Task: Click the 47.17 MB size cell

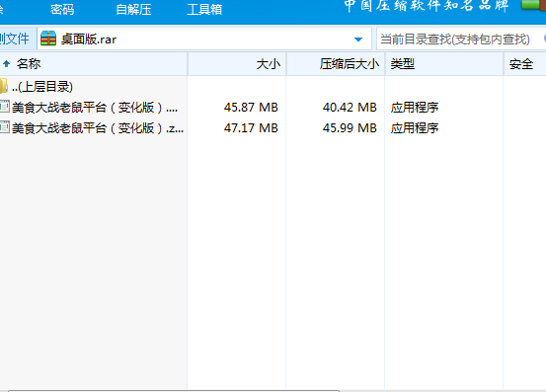Action: [x=251, y=128]
